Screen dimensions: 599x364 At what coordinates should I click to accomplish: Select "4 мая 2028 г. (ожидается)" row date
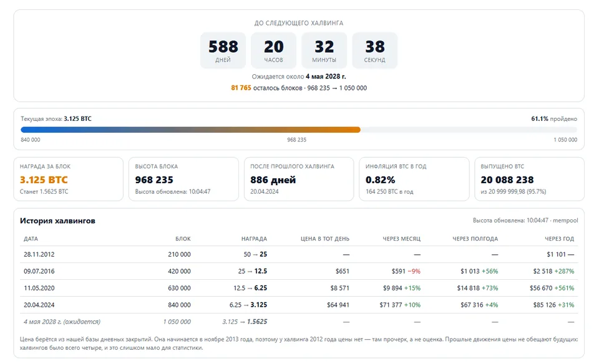click(x=62, y=322)
